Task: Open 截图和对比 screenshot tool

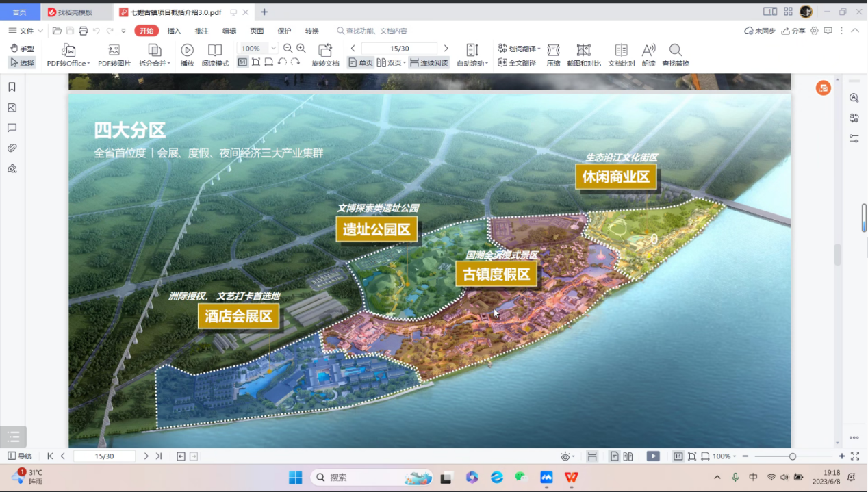Action: (x=583, y=51)
